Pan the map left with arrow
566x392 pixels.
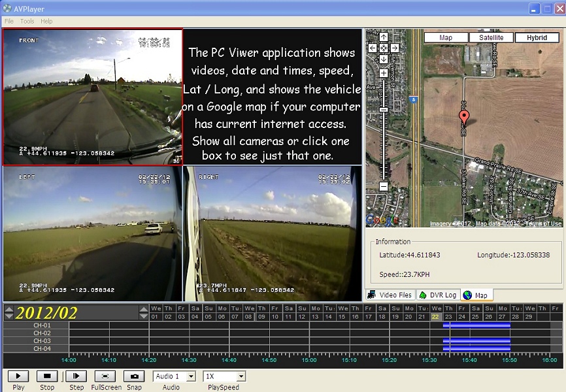(x=373, y=48)
